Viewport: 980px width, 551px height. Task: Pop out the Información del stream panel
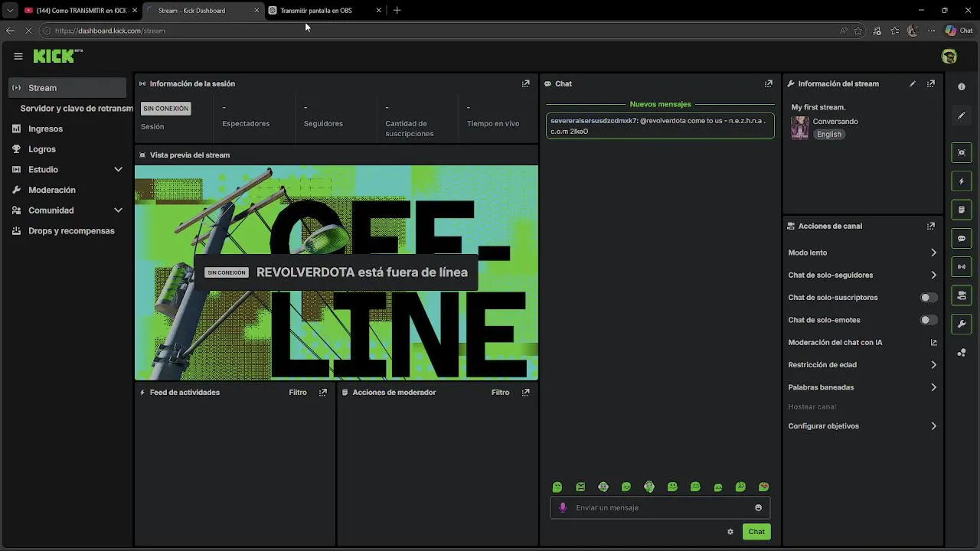pyautogui.click(x=931, y=83)
